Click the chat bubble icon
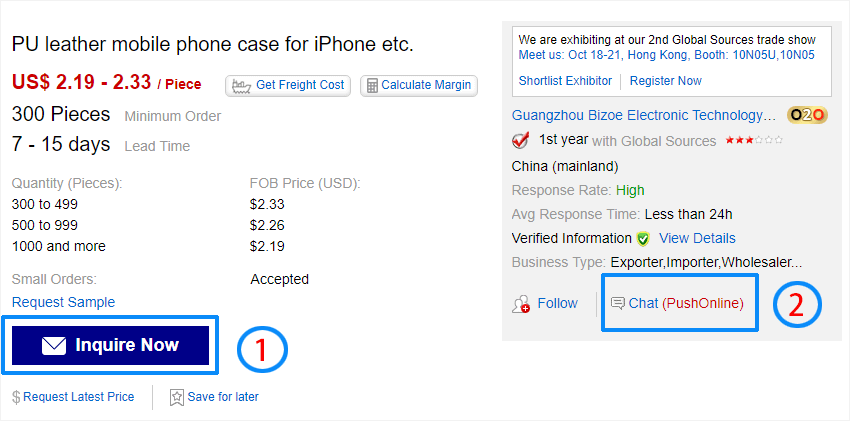This screenshot has height=421, width=850. 618,303
